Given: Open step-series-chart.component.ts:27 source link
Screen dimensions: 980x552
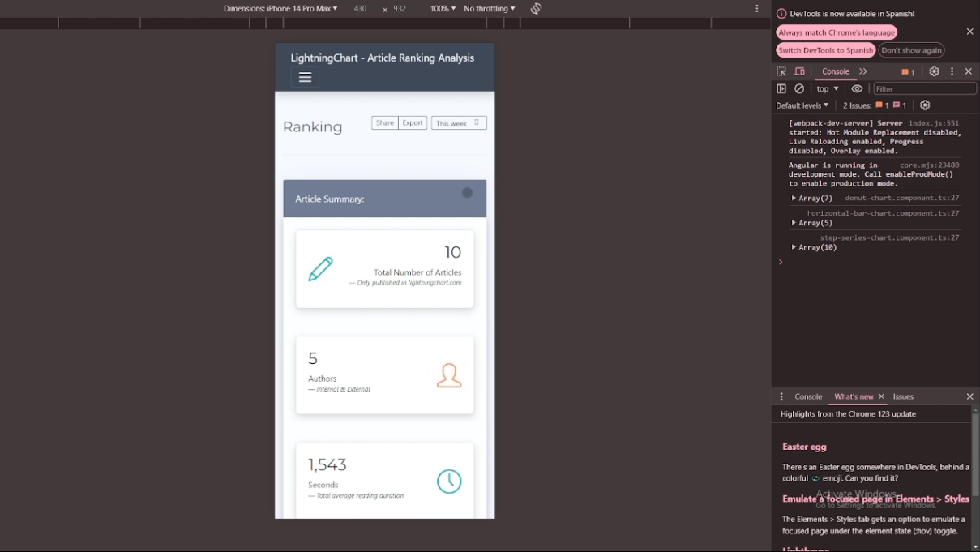Looking at the screenshot, I should [889, 237].
